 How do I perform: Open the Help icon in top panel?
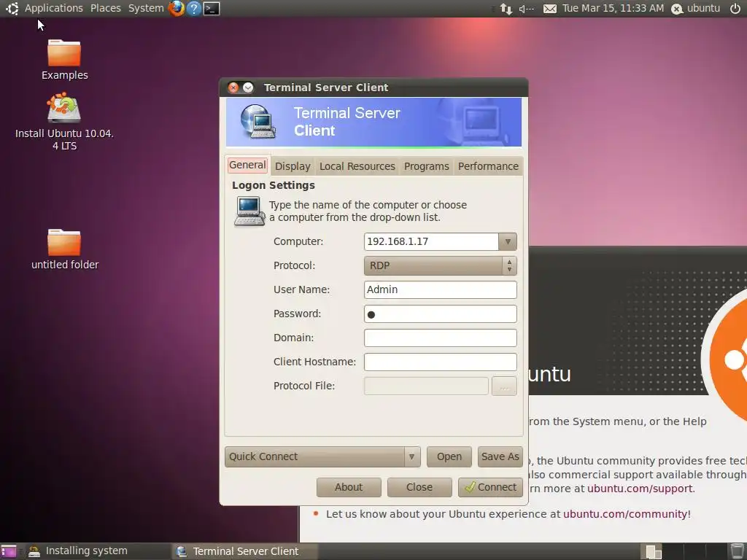click(x=194, y=8)
